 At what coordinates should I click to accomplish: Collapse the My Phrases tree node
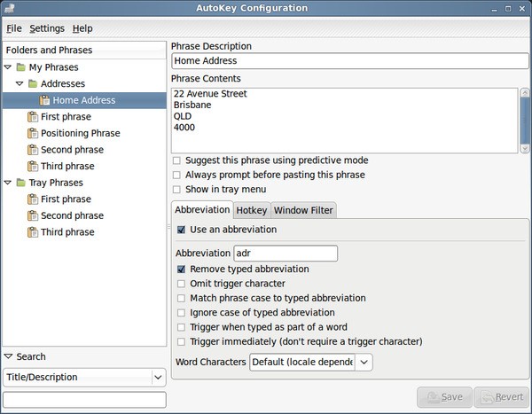pyautogui.click(x=8, y=67)
